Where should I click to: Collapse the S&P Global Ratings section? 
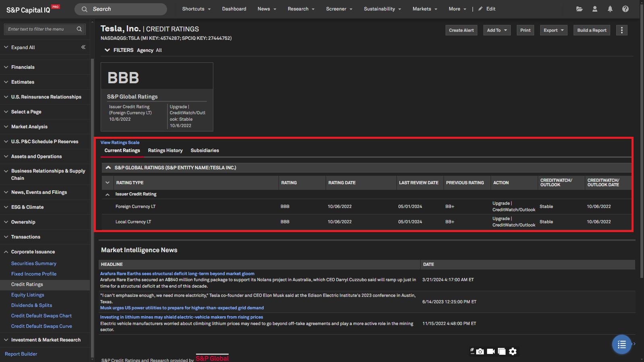point(108,168)
